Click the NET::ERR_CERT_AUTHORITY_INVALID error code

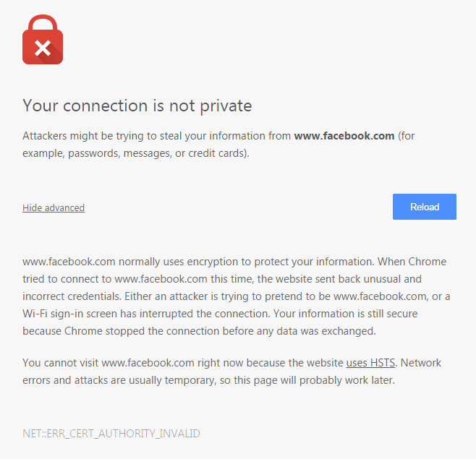[x=111, y=434]
